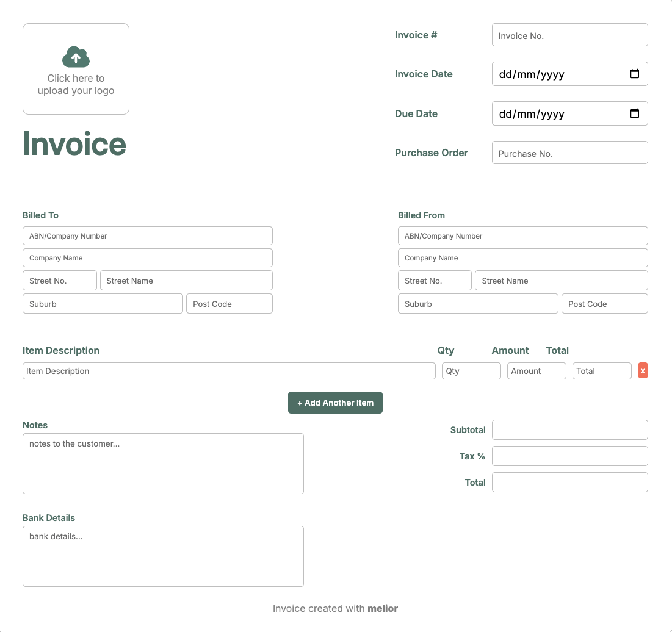Open the Invoice Date calendar picker icon
672x632 pixels.
coord(634,74)
